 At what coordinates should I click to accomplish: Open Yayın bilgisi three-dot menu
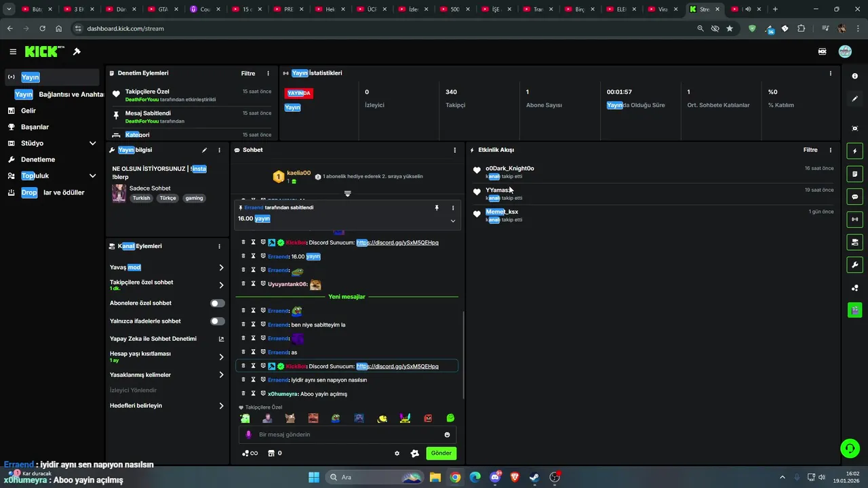[219, 150]
